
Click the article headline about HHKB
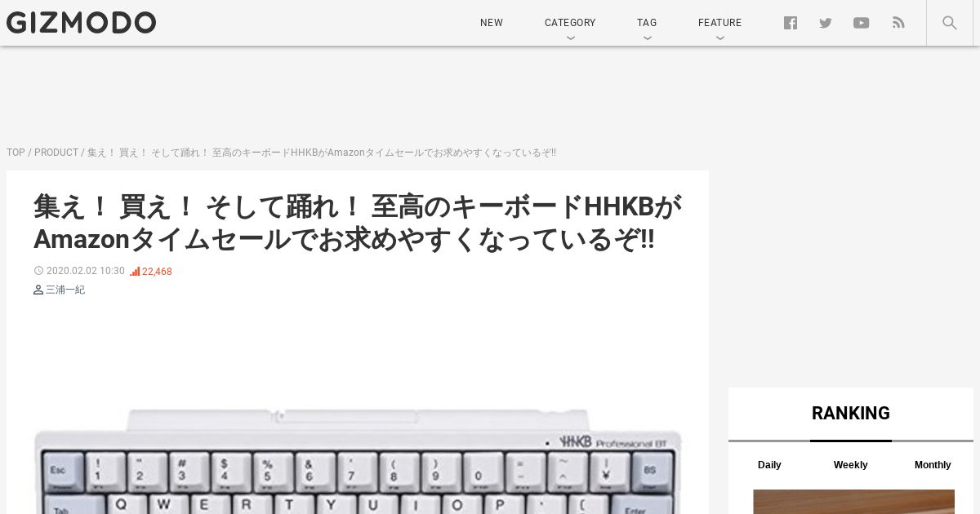pos(357,223)
